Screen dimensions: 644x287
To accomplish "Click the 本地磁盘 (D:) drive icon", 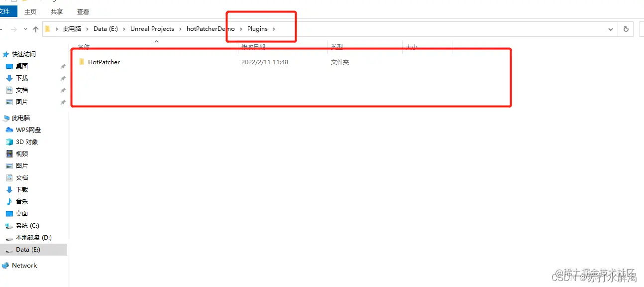I will (x=9, y=238).
